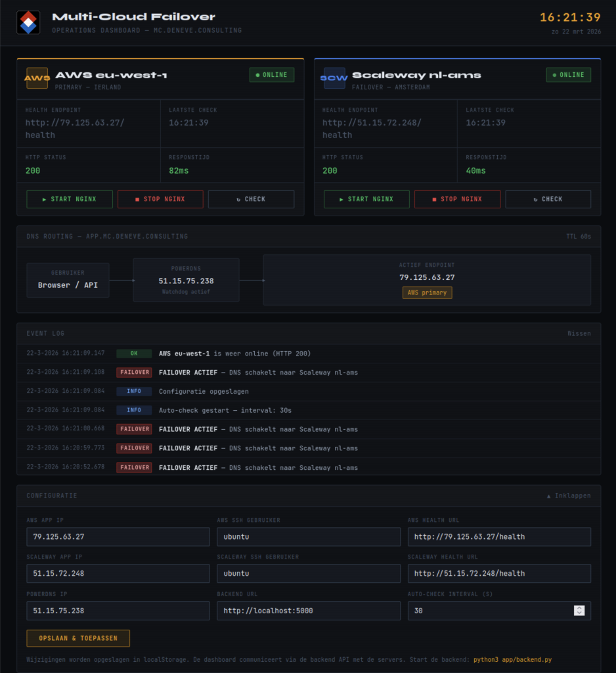This screenshot has height=673, width=616.
Task: Select the Scaleway Health URL field
Action: pyautogui.click(x=499, y=574)
